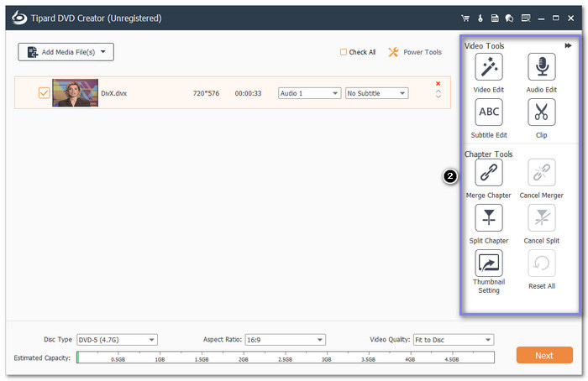Open the shopping cart purchase icon
This screenshot has height=381, width=588.
coord(465,18)
